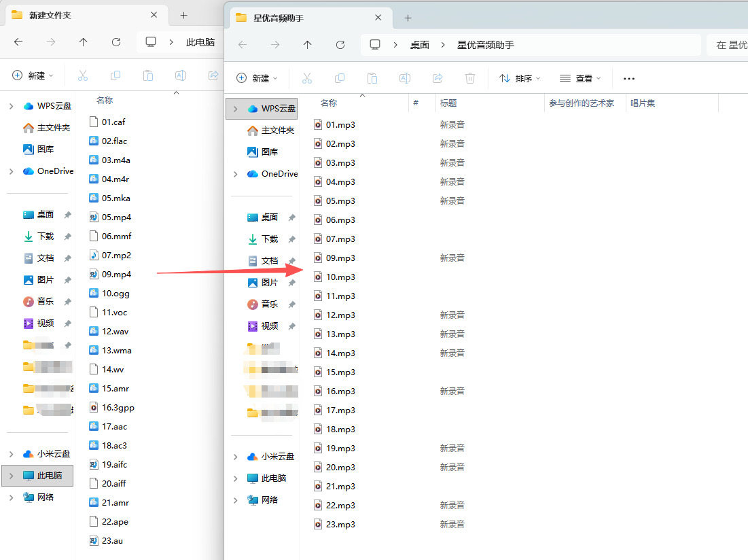This screenshot has width=748, height=560.
Task: Open 下载 in 星优音频助手 sidebar
Action: pyautogui.click(x=270, y=239)
